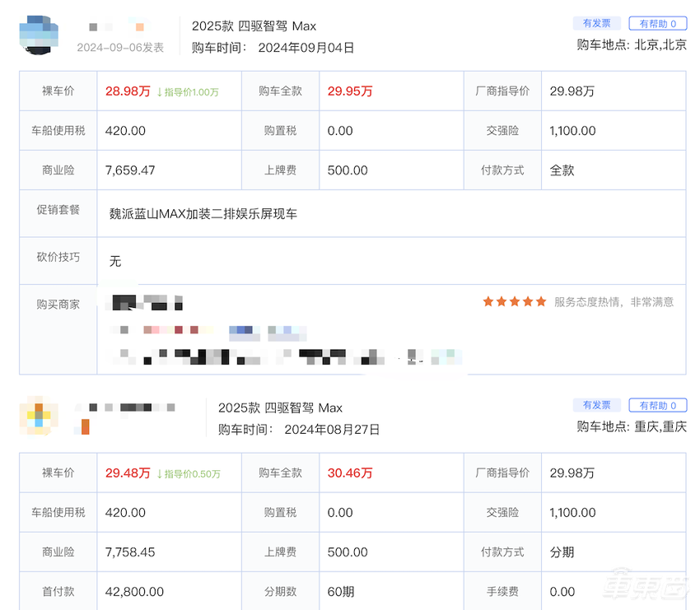Click the fifth orange star in the rating

click(x=540, y=301)
